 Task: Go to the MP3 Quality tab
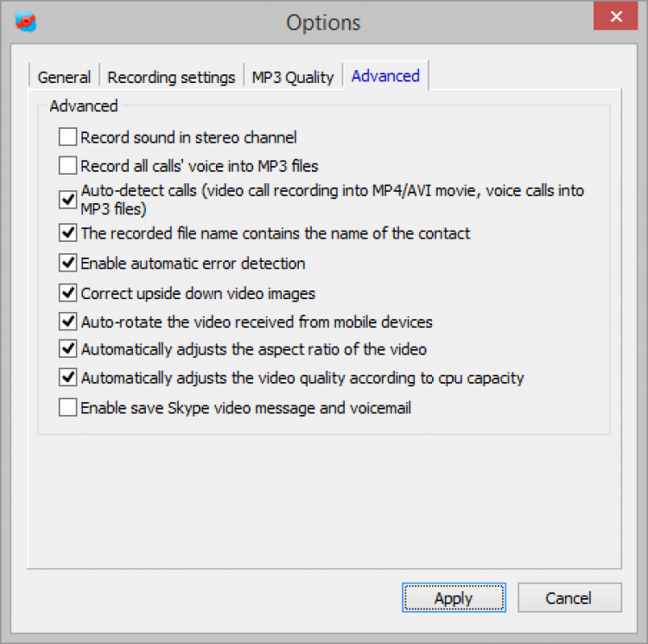point(292,77)
